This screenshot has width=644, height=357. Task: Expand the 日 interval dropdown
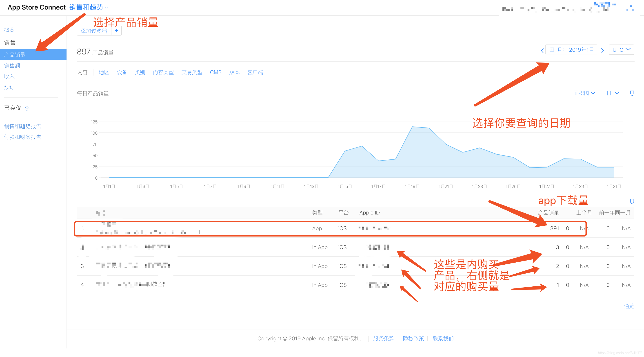(x=613, y=93)
